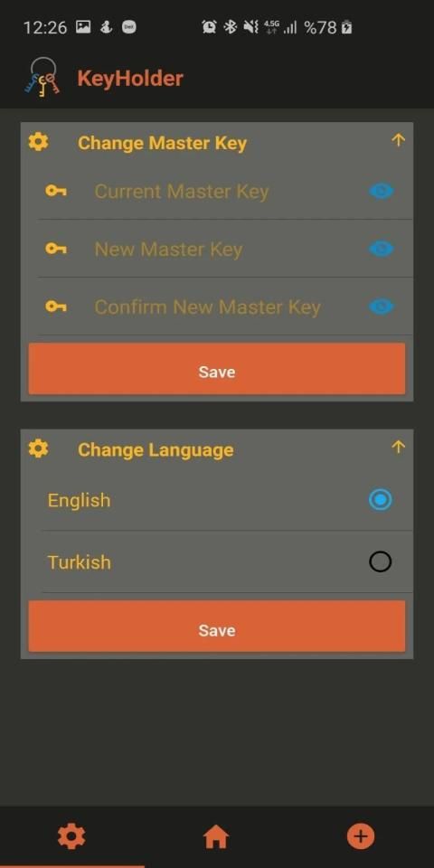This screenshot has height=868, width=434.
Task: Focus the Confirm New Master Key field
Action: pyautogui.click(x=225, y=307)
